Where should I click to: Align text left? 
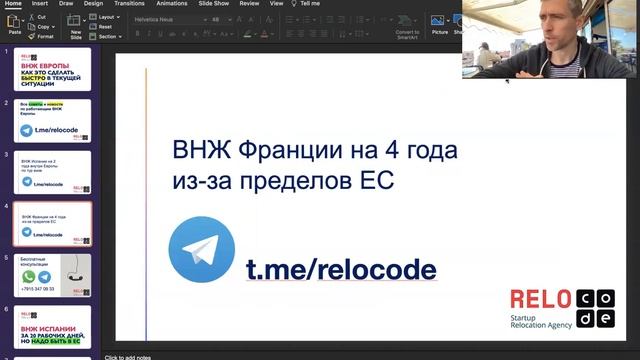[289, 33]
